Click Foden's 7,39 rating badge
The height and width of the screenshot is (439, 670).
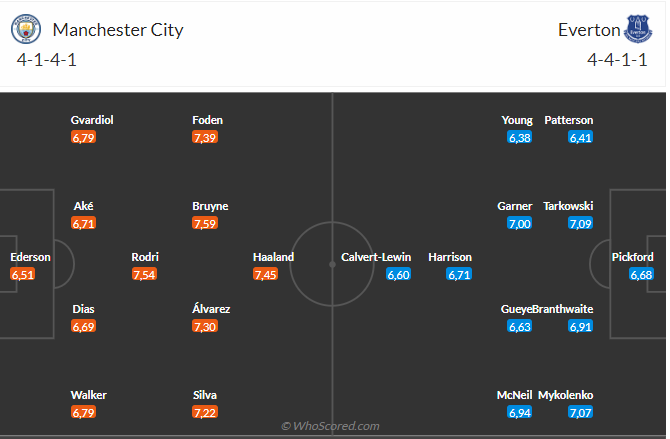[x=204, y=137]
